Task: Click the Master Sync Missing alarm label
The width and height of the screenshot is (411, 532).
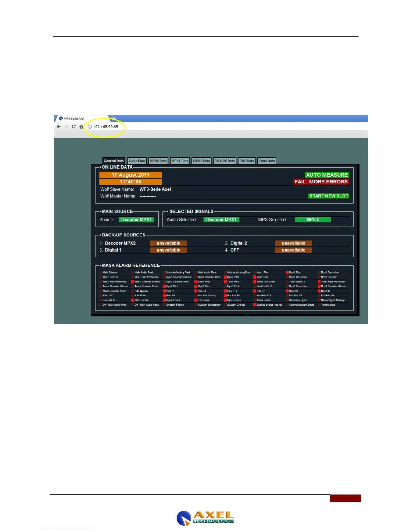Action: pos(332,300)
